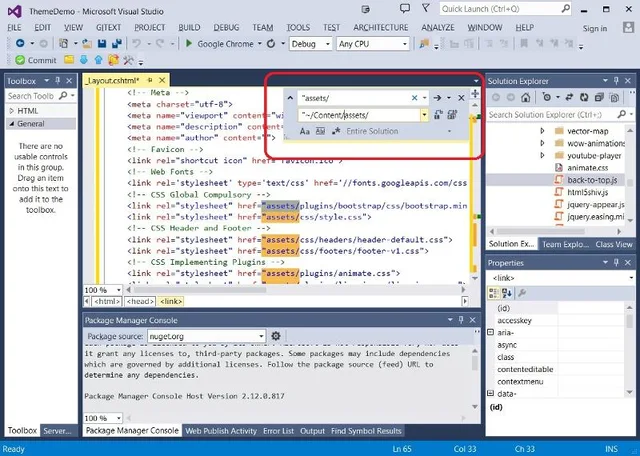This screenshot has height=456, width=640.
Task: Select back-to-top.js in Solution Explorer
Action: tap(592, 180)
